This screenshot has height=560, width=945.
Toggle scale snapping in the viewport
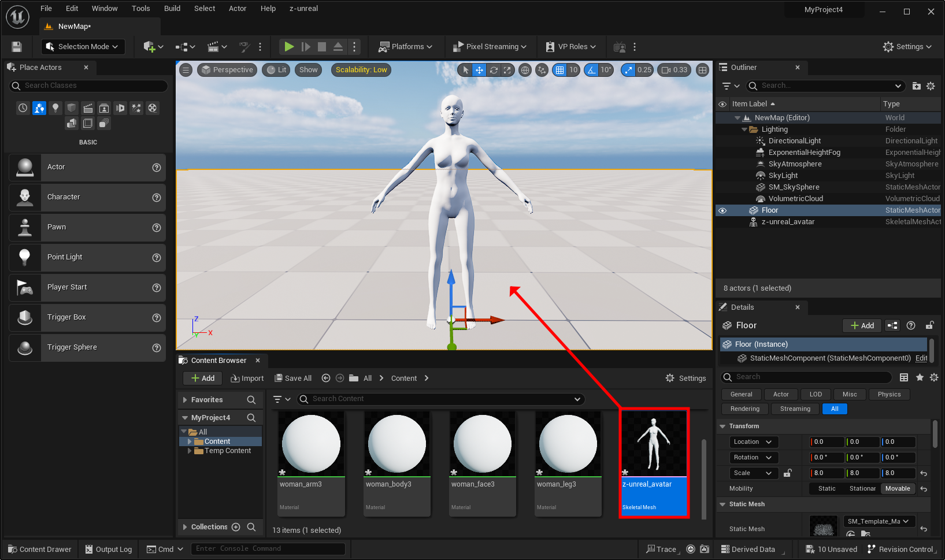click(628, 70)
